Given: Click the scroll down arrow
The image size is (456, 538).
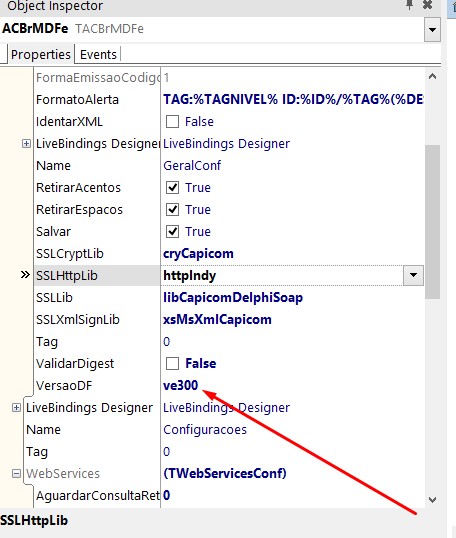Looking at the screenshot, I should click(x=432, y=500).
